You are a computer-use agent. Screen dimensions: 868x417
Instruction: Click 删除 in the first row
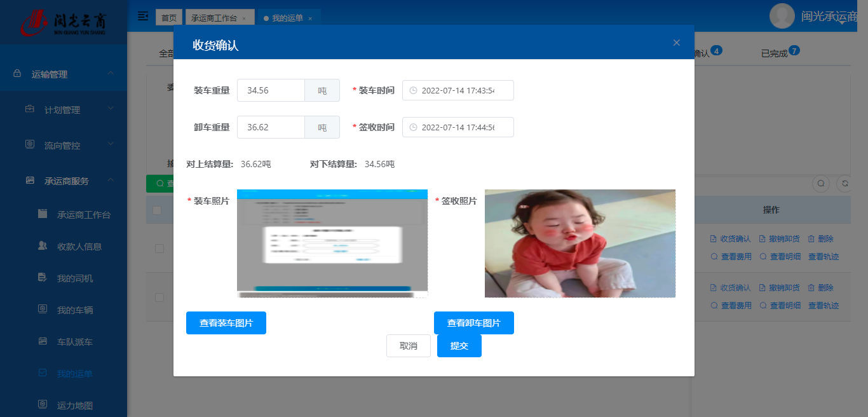[x=820, y=239]
